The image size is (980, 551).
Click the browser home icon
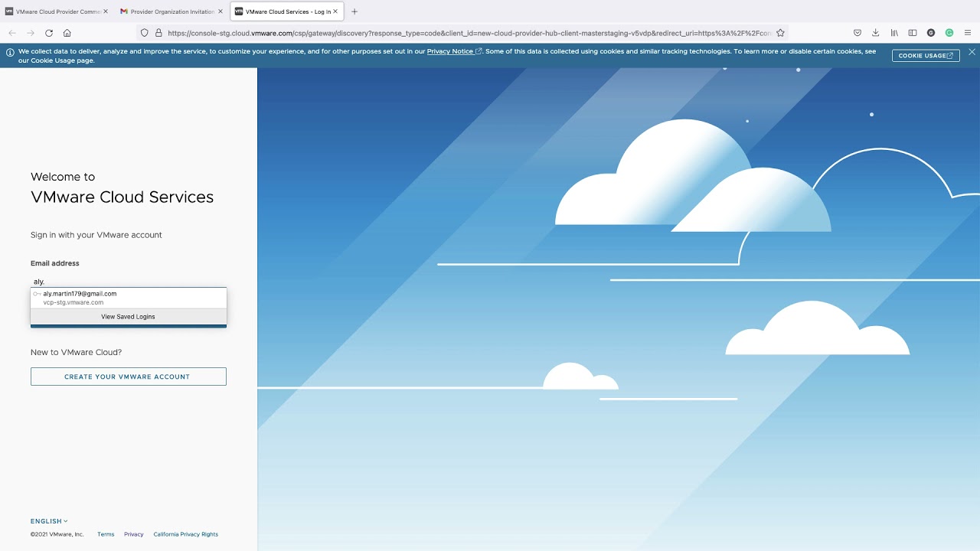coord(67,33)
